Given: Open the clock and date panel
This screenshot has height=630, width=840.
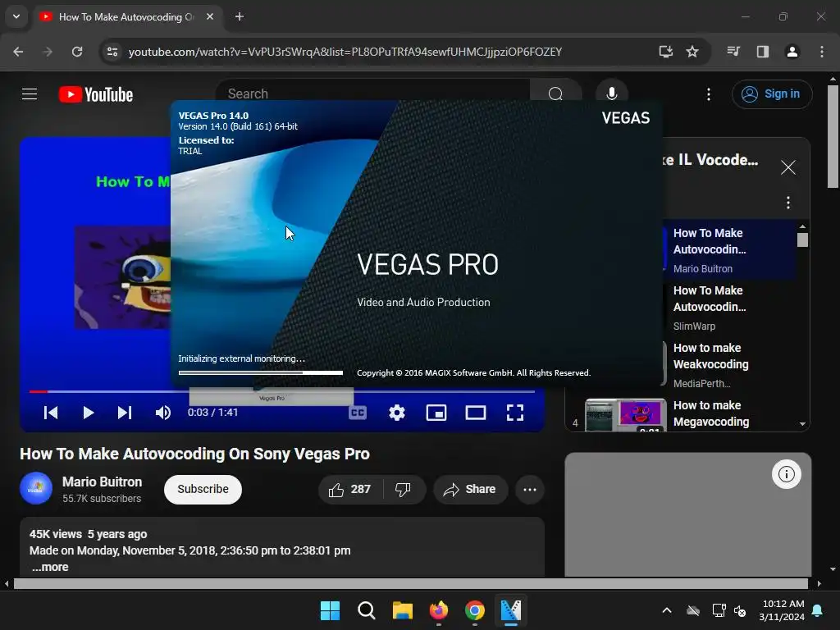Looking at the screenshot, I should pos(782,610).
